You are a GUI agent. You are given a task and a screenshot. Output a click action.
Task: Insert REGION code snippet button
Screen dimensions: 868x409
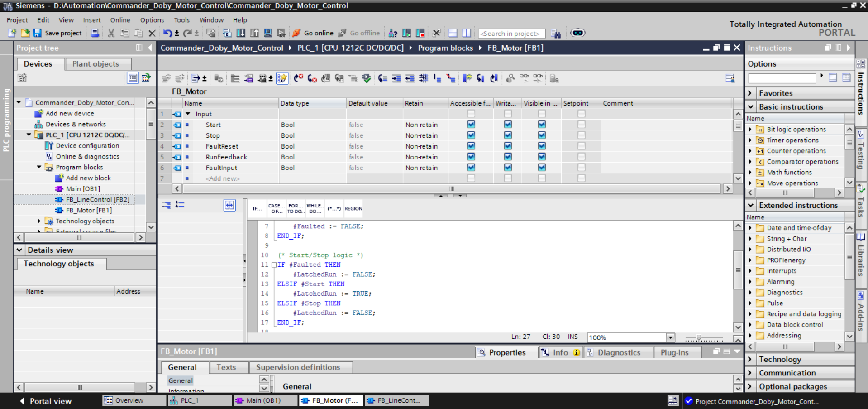(x=353, y=209)
